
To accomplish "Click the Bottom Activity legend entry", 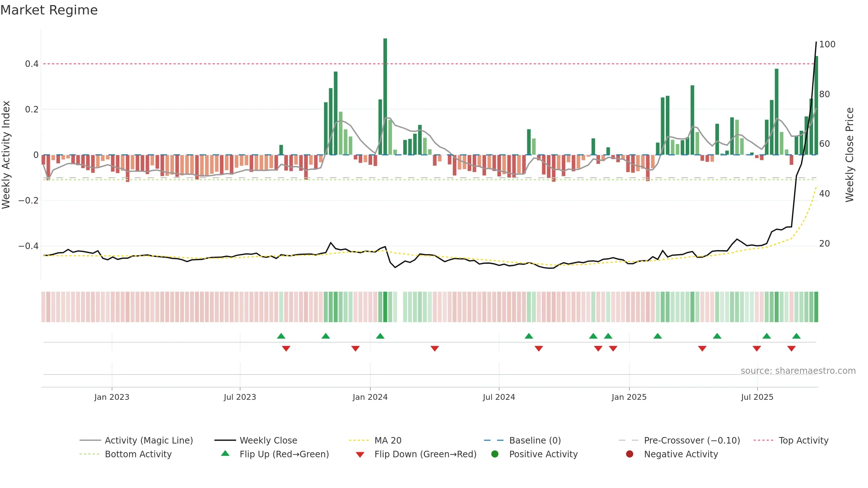I will click(x=125, y=454).
